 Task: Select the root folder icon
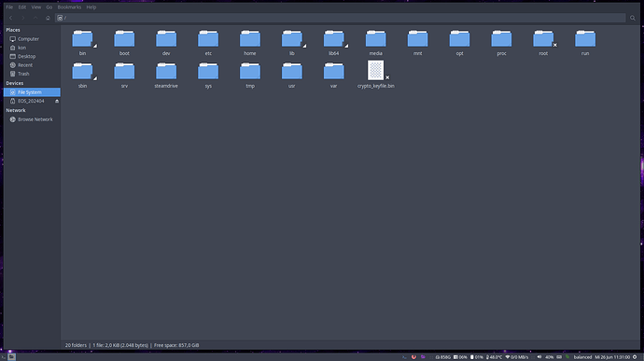pos(543,38)
